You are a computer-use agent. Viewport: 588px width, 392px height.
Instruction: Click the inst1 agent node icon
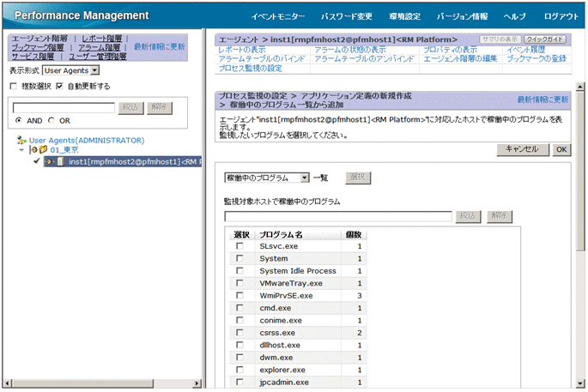tap(60, 161)
